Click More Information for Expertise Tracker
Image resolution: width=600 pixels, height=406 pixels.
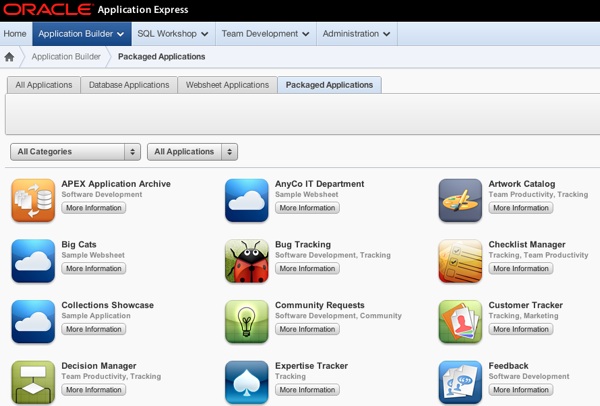[307, 390]
